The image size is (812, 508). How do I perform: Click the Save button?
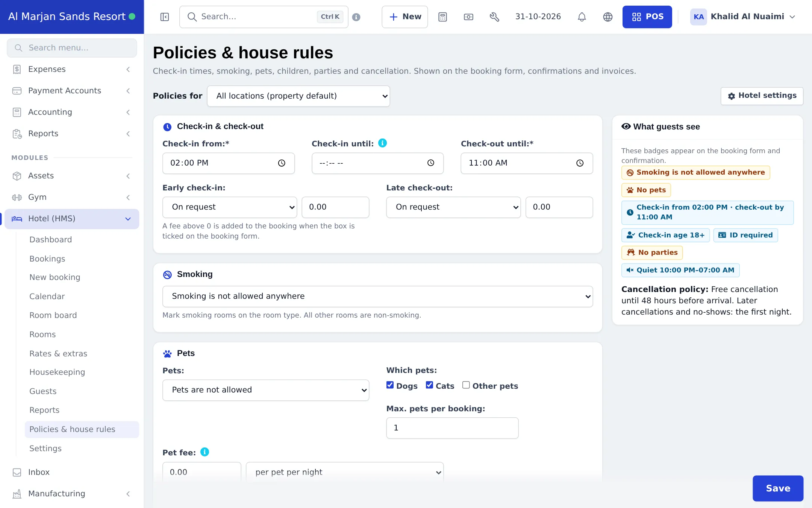coord(778,488)
